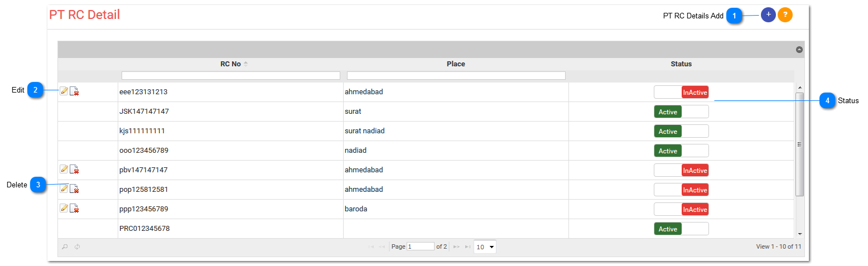868x266 pixels.
Task: Toggle status for PRC012345678 row
Action: click(681, 229)
